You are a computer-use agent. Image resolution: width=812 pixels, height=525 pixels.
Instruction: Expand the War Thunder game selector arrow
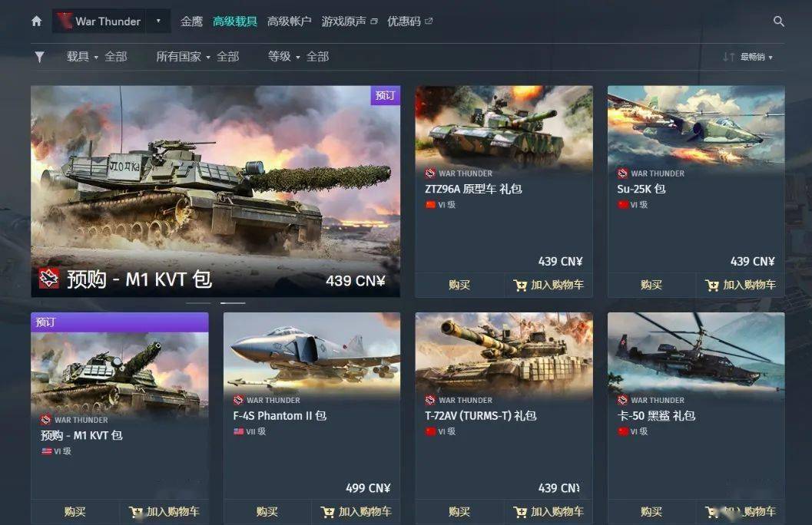(158, 21)
